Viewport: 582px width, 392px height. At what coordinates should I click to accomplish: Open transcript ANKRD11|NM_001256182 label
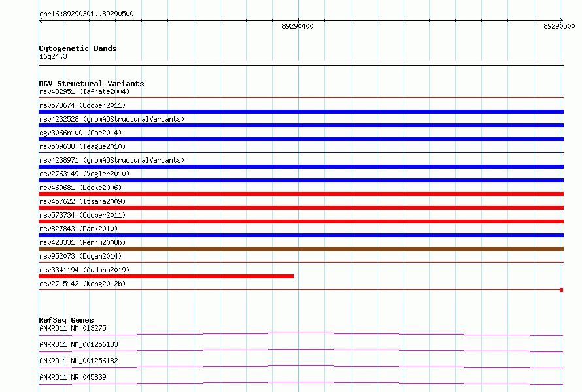pyautogui.click(x=78, y=361)
